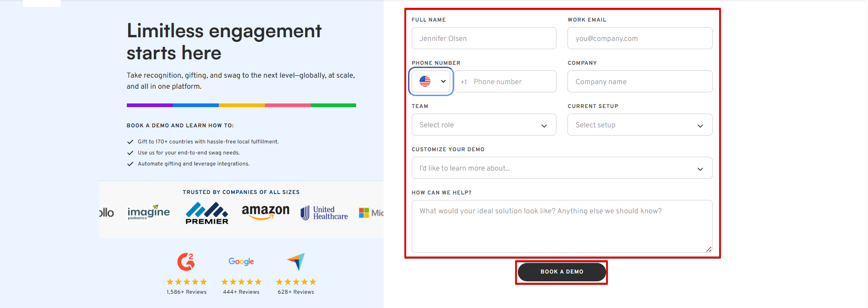Expand the Team 'Select role' dropdown
The width and height of the screenshot is (868, 308).
(484, 125)
